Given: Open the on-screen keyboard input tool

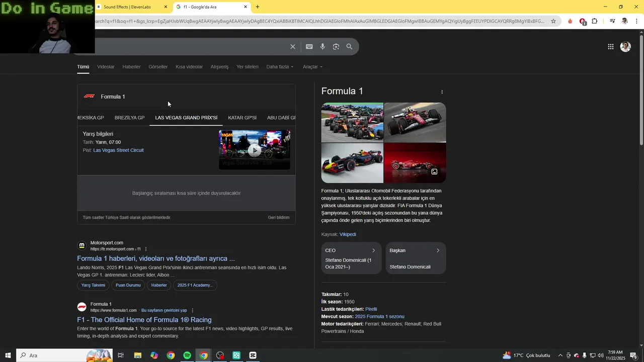Looking at the screenshot, I should coord(309,47).
